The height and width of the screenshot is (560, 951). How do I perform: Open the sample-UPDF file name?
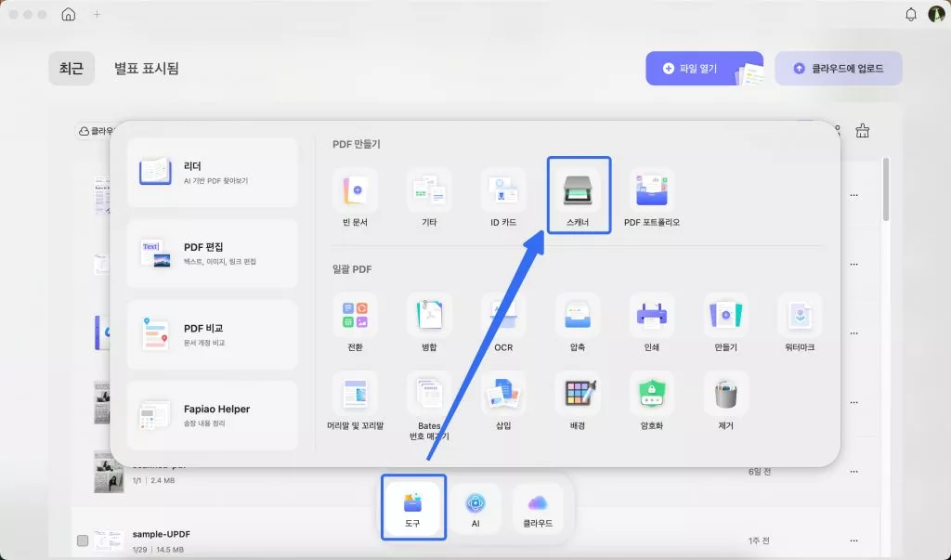pyautogui.click(x=162, y=534)
